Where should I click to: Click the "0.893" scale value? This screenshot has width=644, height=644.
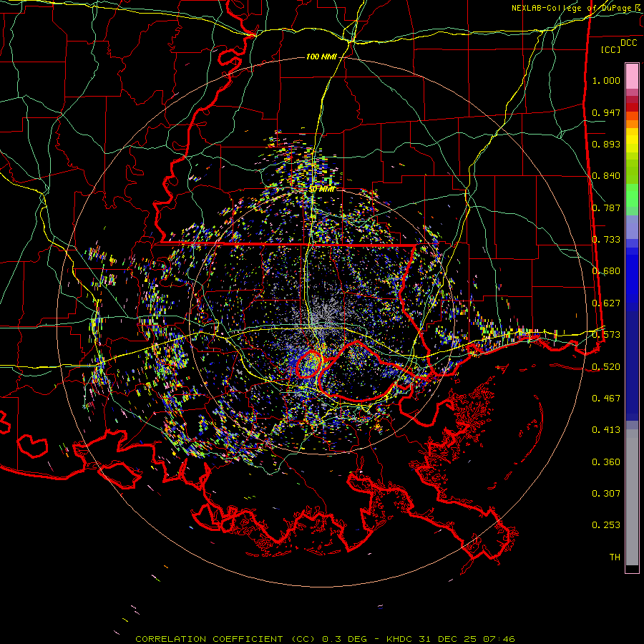[606, 144]
